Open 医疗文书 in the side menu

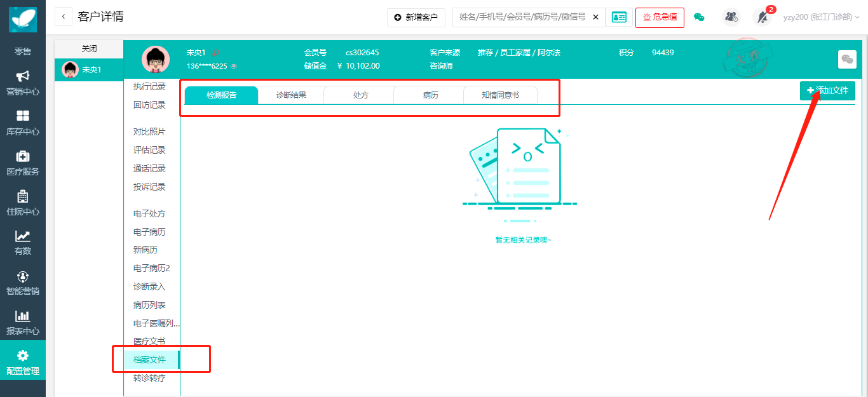coord(149,341)
